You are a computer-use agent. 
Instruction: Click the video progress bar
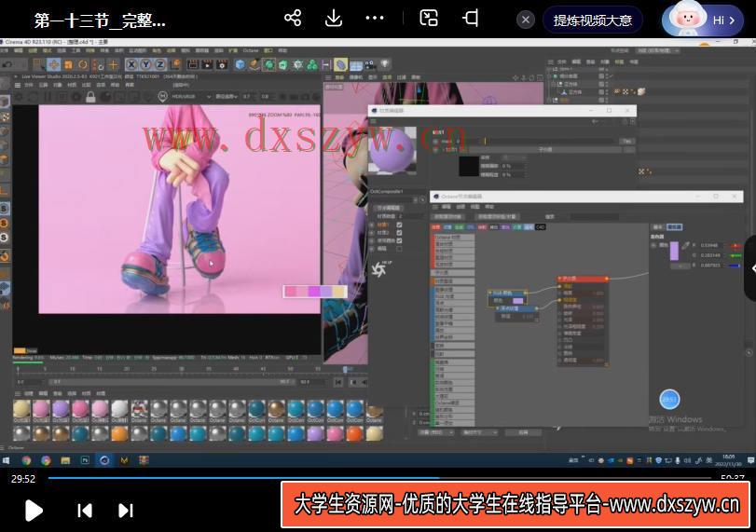pos(379,478)
